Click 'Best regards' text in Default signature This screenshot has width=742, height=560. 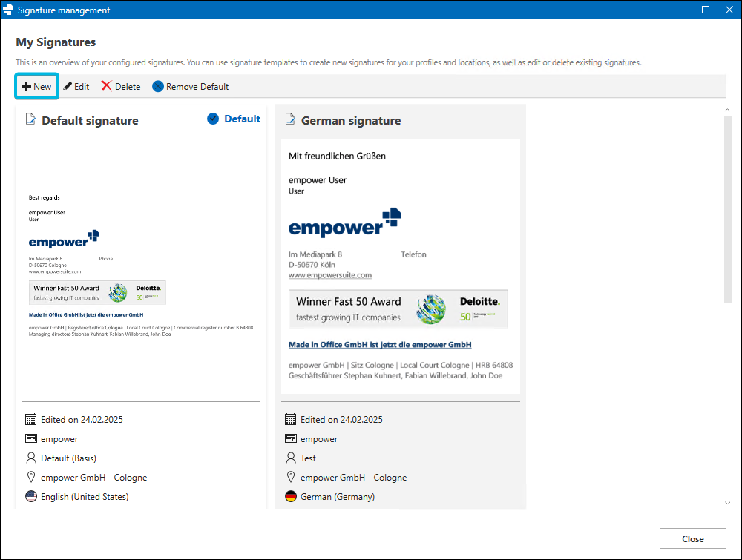tap(44, 198)
